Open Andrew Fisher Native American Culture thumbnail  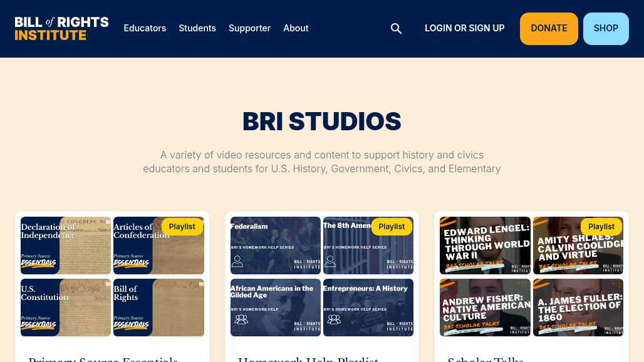coord(485,308)
